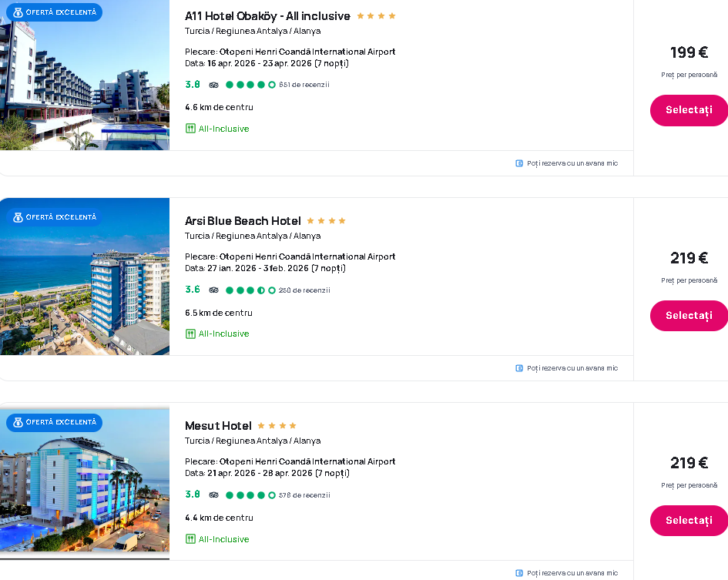This screenshot has width=728, height=580.
Task: Open the Mesut Hotel title link
Action: [218, 426]
